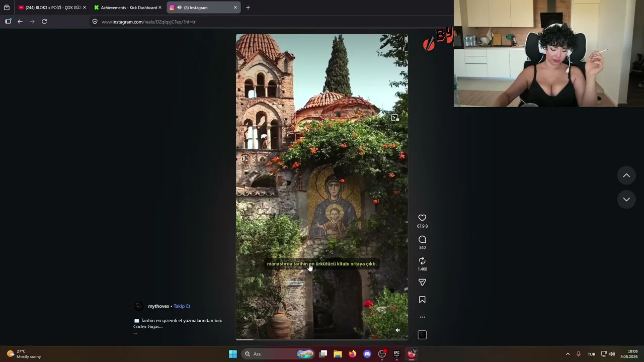Close the BLOK3 x POİZİ YouTube tab

(84, 8)
